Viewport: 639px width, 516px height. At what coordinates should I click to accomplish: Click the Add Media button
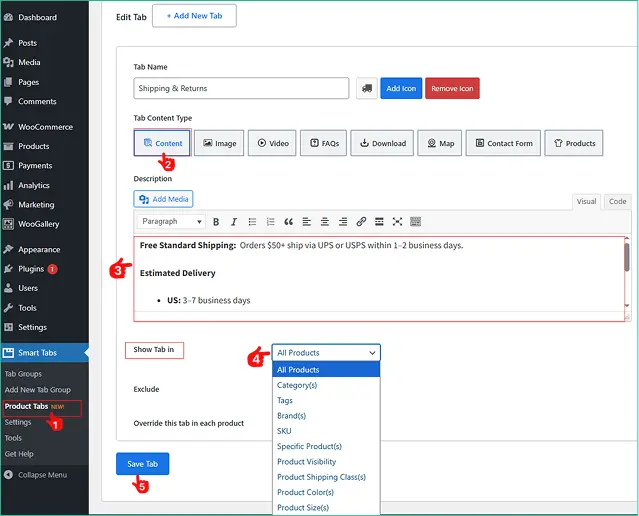click(x=164, y=199)
